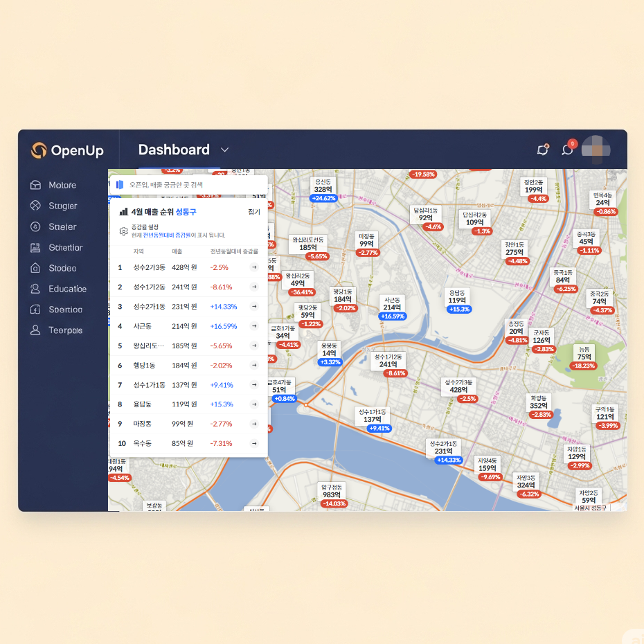644x644 pixels.
Task: Open details arrow for 용답동 row
Action: (254, 404)
